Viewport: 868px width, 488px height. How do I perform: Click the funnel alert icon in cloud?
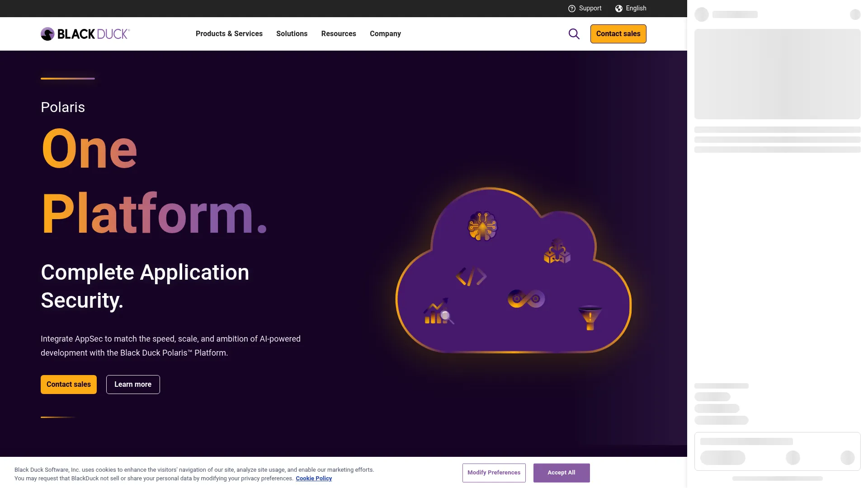(x=590, y=318)
